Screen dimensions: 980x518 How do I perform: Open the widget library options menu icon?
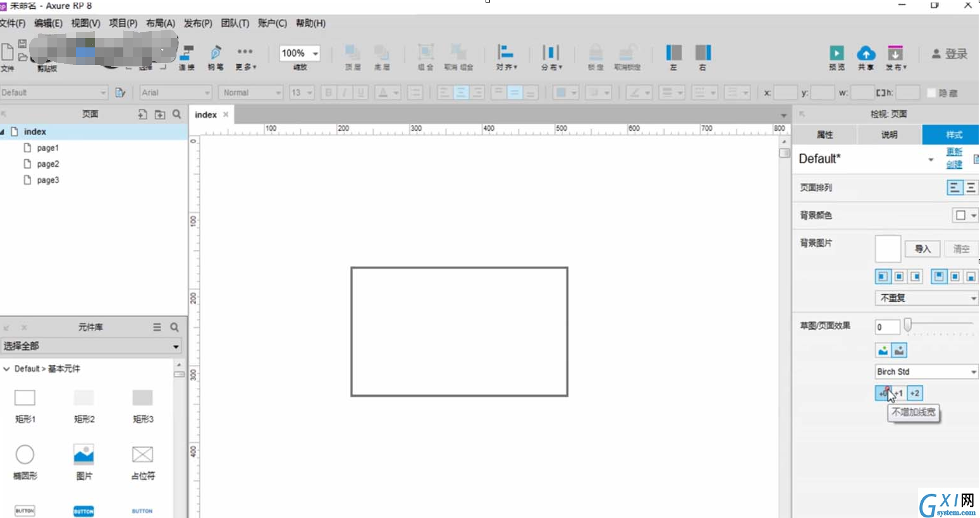pyautogui.click(x=157, y=327)
